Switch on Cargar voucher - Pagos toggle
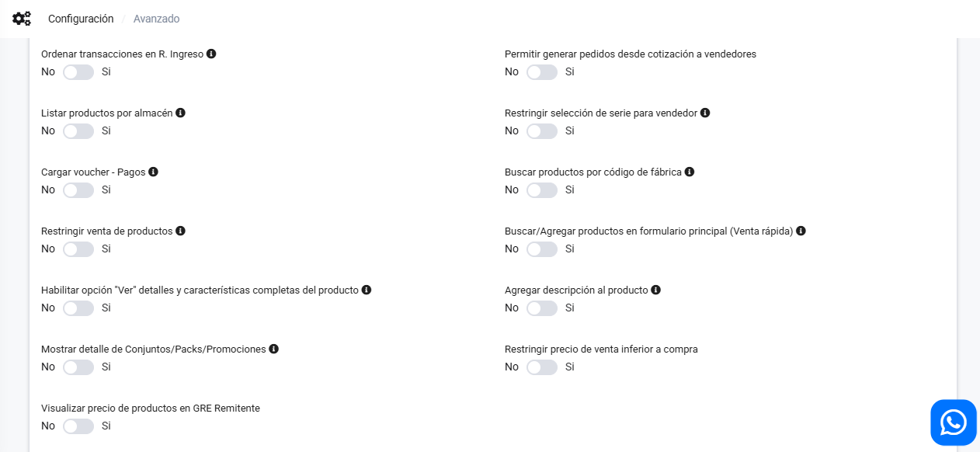This screenshot has width=980, height=452. (x=78, y=190)
